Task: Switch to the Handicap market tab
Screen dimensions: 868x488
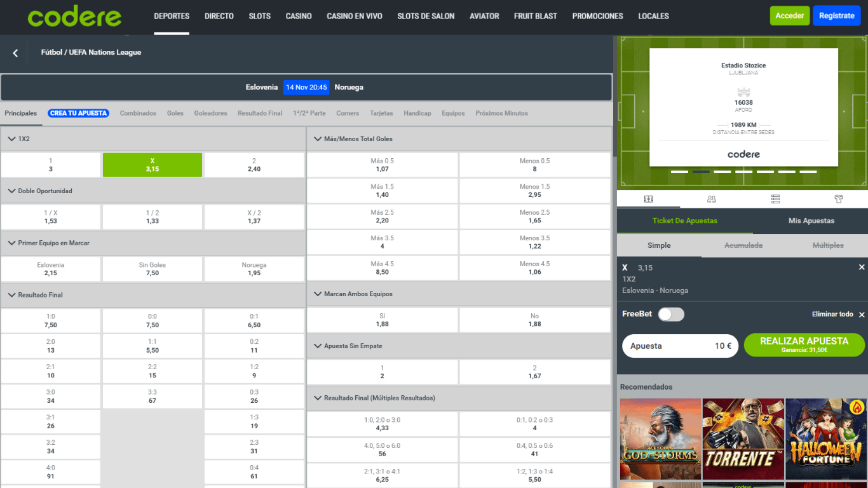Action: point(417,113)
